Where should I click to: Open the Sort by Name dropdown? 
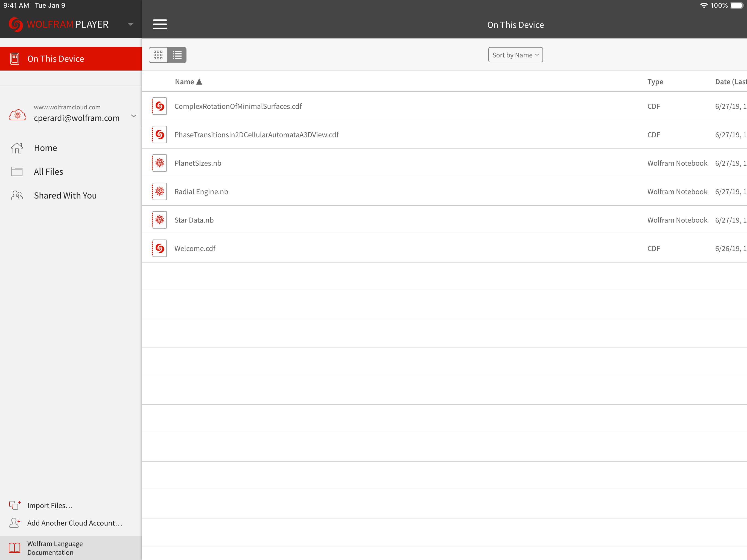tap(515, 55)
